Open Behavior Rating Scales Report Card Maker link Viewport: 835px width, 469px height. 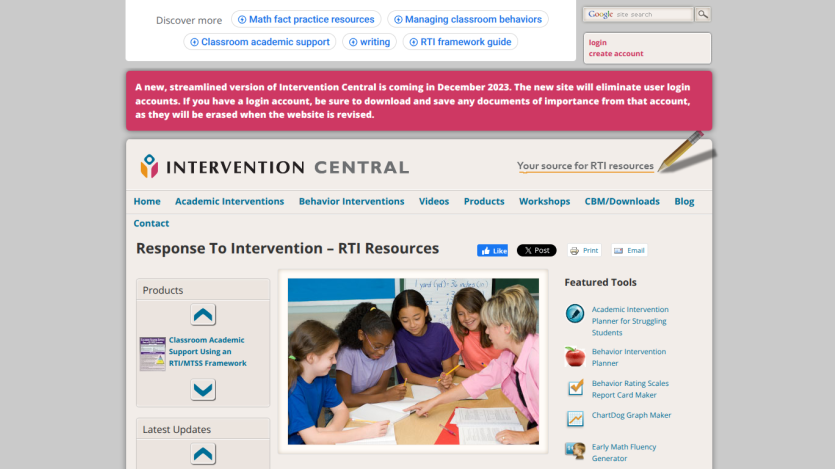click(x=630, y=389)
